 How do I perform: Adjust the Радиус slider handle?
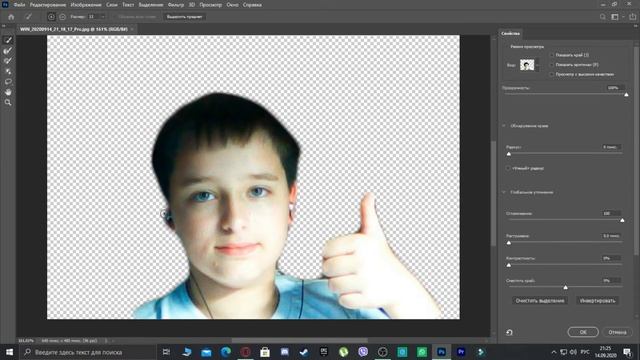coord(509,154)
